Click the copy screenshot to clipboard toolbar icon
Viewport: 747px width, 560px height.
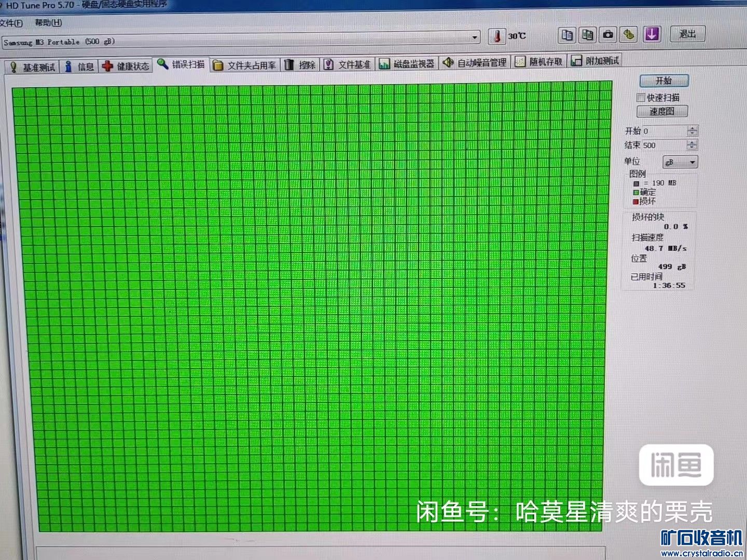tap(588, 35)
